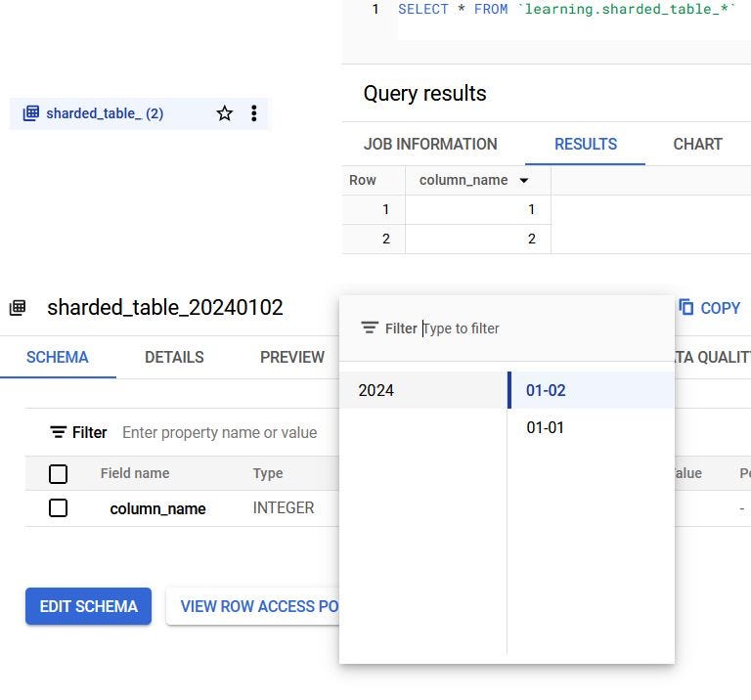Open the SCHEMA tab
The image size is (751, 700).
tap(58, 357)
